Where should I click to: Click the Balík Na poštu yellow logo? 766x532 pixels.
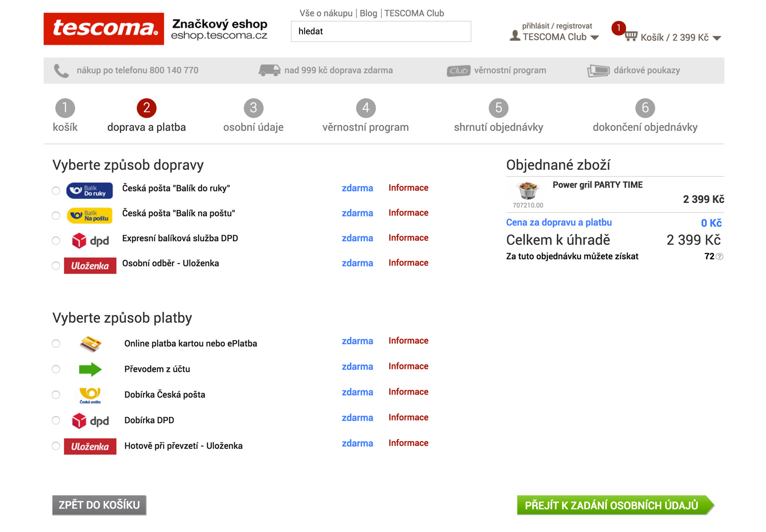pyautogui.click(x=89, y=216)
